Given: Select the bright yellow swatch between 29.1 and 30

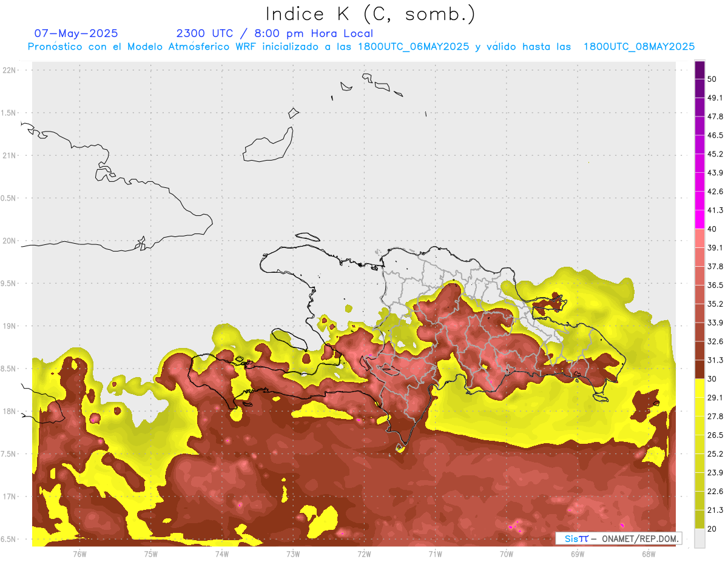Looking at the screenshot, I should 699,388.
